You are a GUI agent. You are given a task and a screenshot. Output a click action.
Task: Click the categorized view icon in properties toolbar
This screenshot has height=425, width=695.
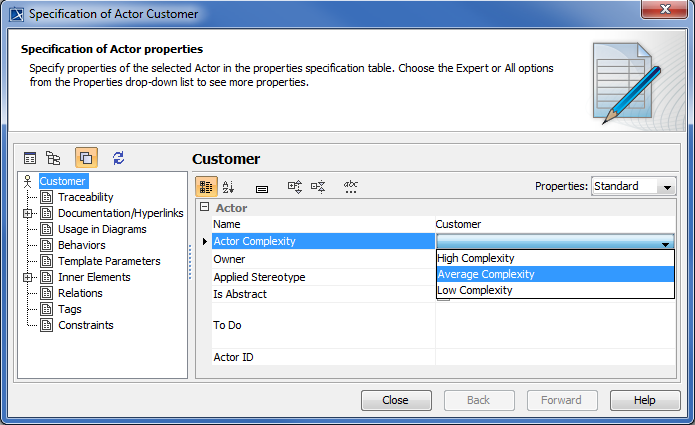206,186
